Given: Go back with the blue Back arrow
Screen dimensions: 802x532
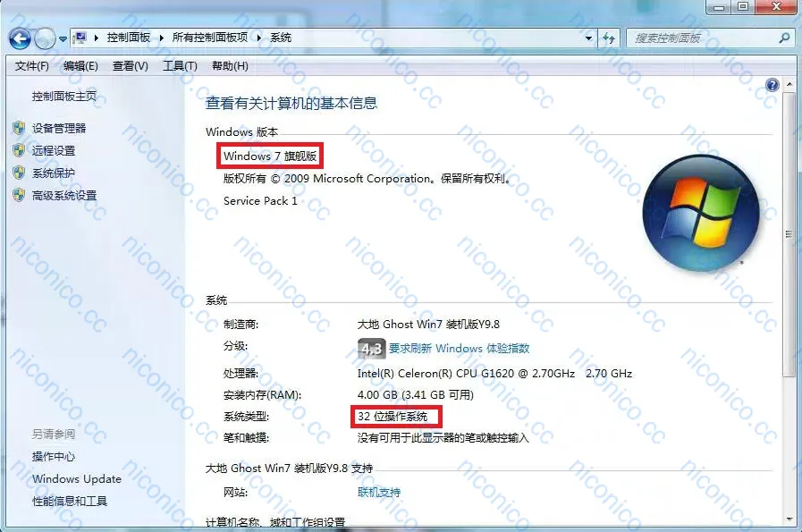Looking at the screenshot, I should coord(20,38).
